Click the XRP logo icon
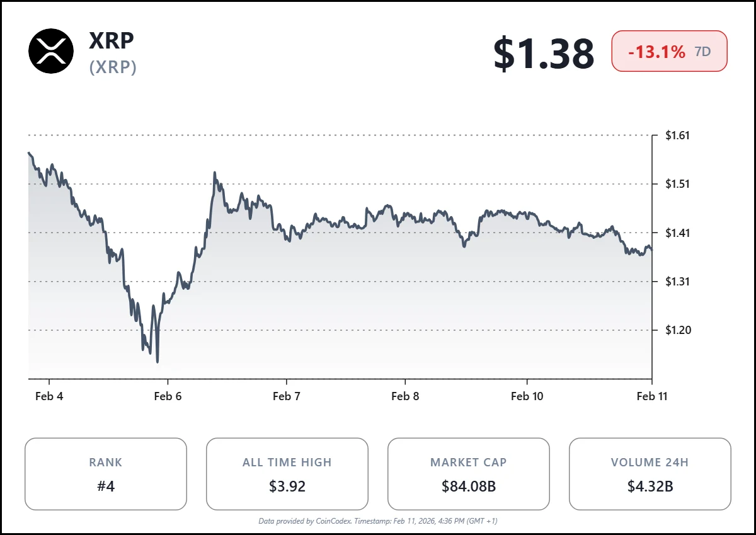The image size is (756, 535). [51, 50]
